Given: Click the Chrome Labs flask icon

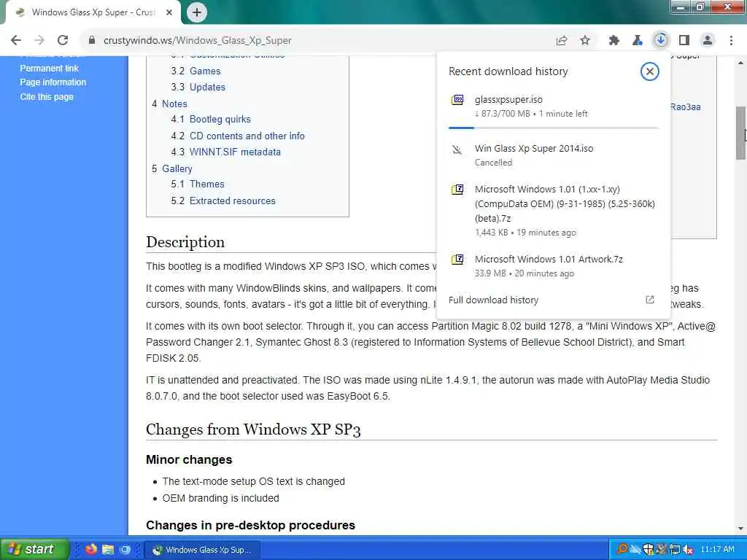Looking at the screenshot, I should coord(637,41).
